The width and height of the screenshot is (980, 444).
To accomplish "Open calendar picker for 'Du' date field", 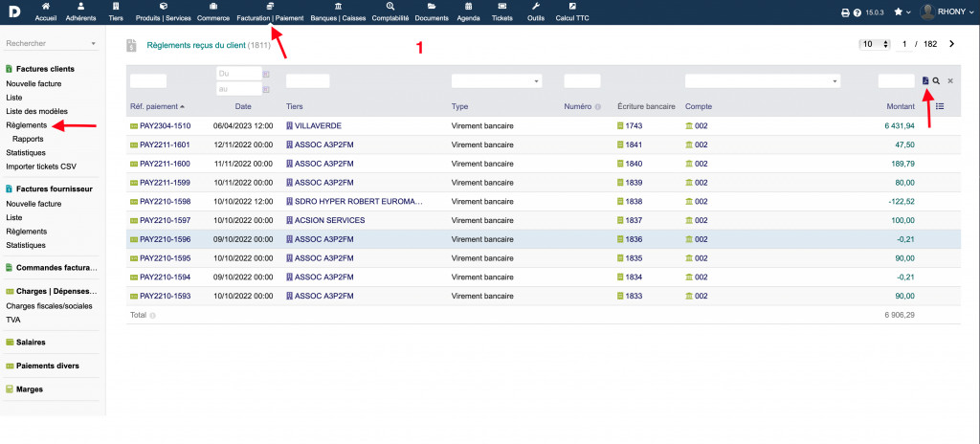I will (x=267, y=74).
